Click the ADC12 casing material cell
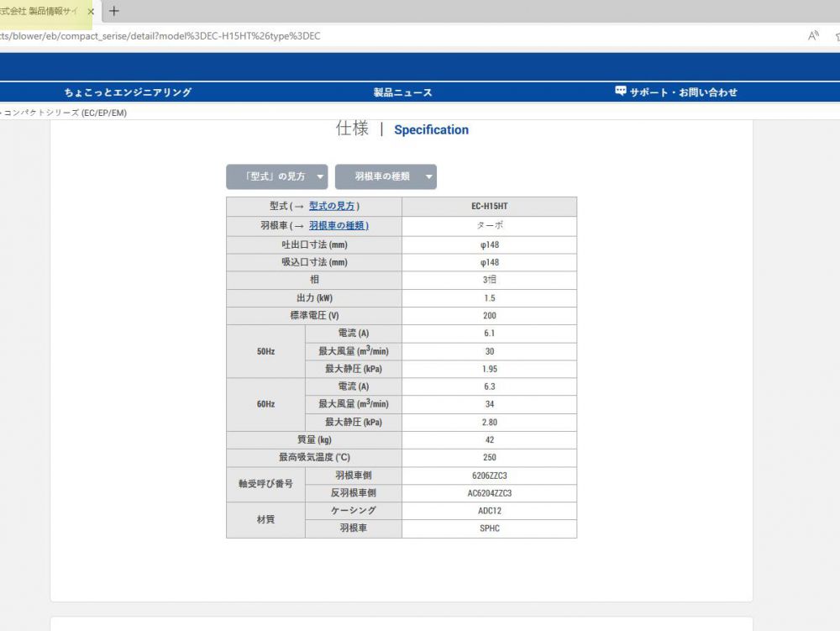 pyautogui.click(x=489, y=511)
